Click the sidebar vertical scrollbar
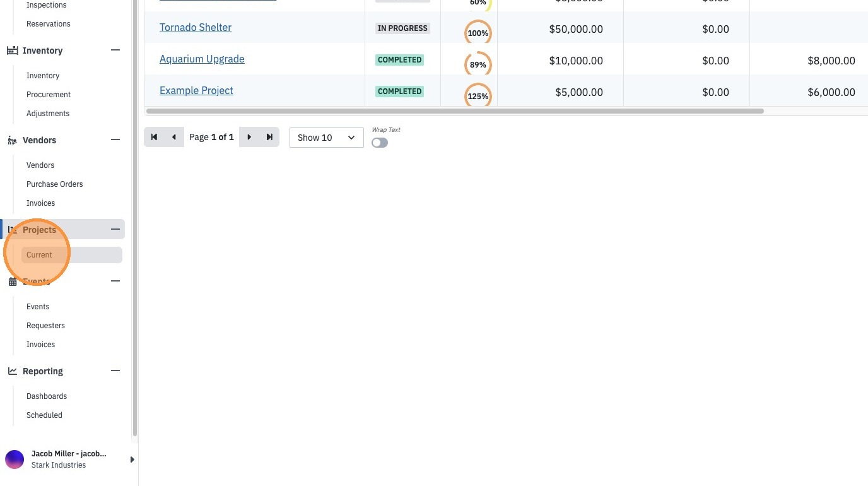Image resolution: width=868 pixels, height=486 pixels. (x=134, y=218)
